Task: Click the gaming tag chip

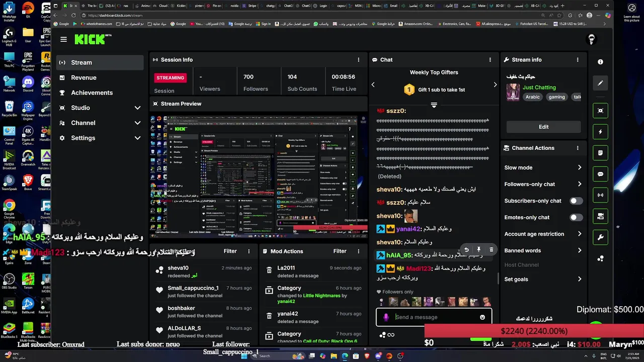Action: tap(556, 97)
